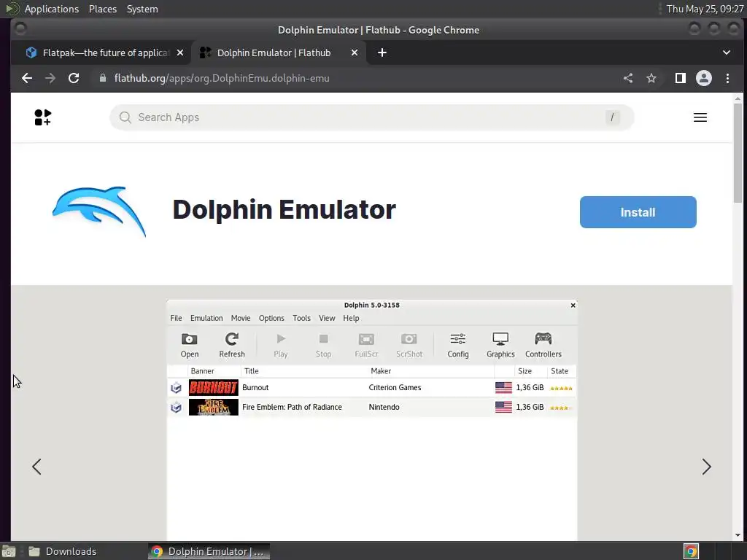
Task: Open the hamburger menu on Flathub
Action: [x=700, y=117]
